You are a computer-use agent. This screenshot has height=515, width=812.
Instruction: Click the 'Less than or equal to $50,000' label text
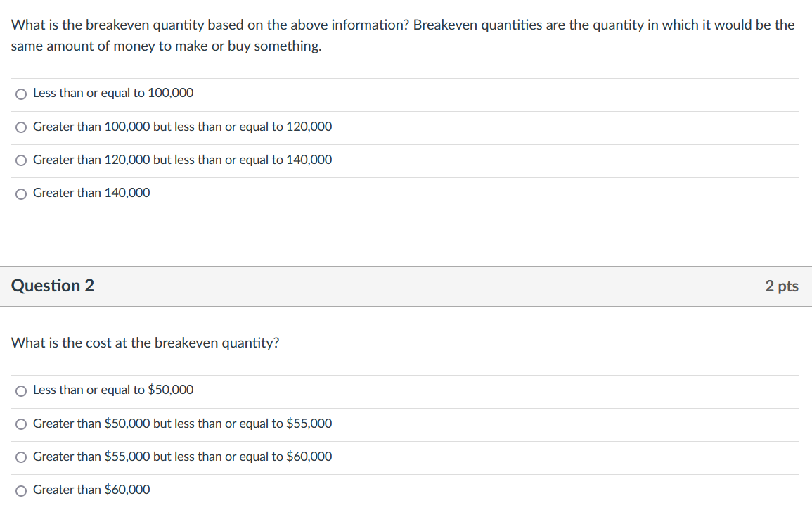tap(113, 390)
